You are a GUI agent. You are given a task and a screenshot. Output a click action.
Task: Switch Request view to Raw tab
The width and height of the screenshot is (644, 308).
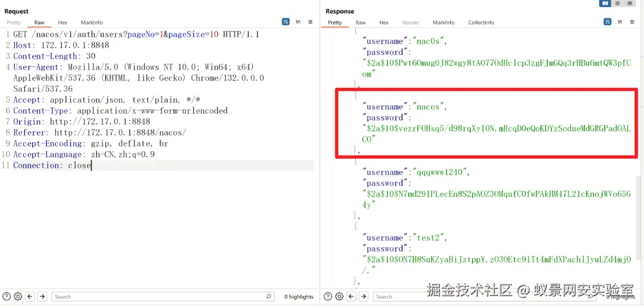40,22
